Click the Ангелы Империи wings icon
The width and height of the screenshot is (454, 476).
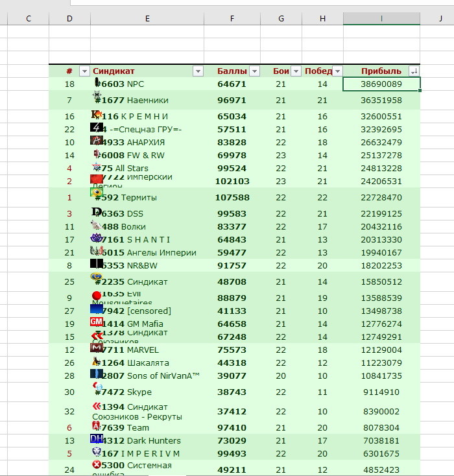[x=97, y=251]
